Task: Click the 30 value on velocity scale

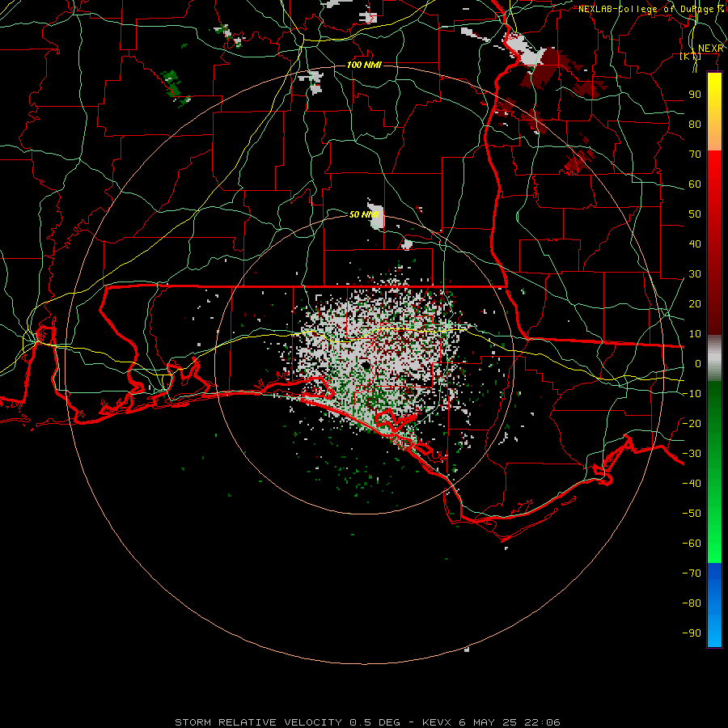Action: coord(695,274)
